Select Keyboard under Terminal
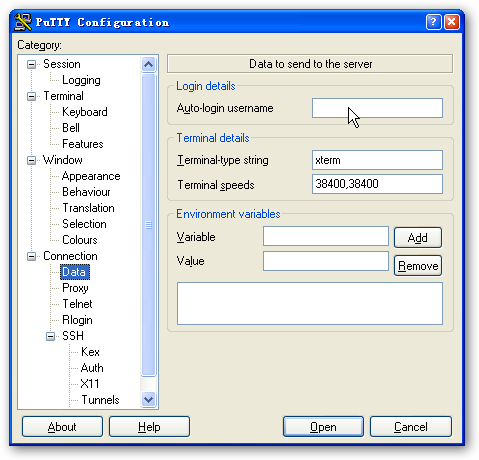479x460 pixels. point(85,112)
